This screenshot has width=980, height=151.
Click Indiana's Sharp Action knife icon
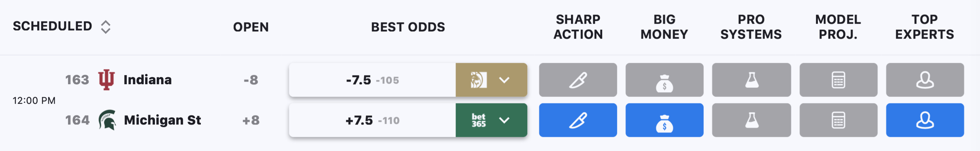tap(578, 80)
